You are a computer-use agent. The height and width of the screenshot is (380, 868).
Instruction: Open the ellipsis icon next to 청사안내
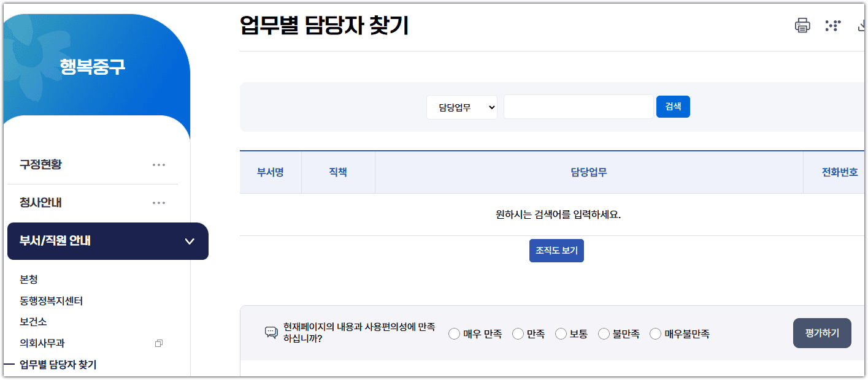(159, 202)
